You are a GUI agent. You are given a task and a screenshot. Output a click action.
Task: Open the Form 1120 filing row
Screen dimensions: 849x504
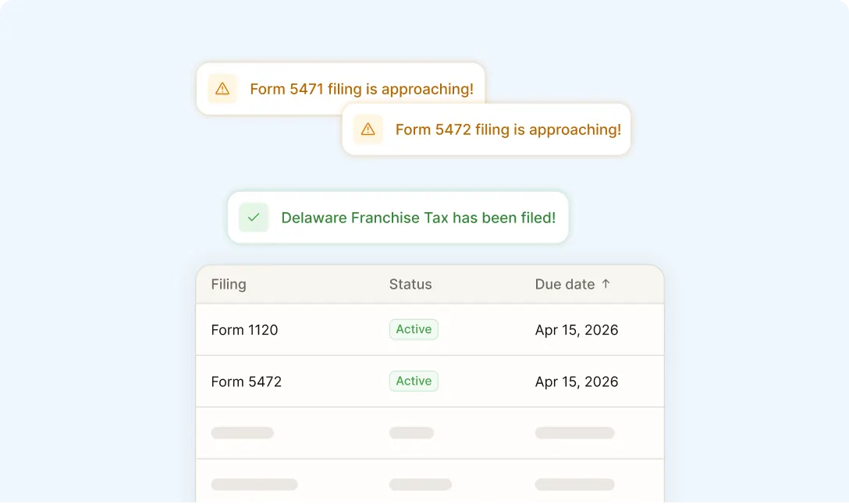[244, 329]
